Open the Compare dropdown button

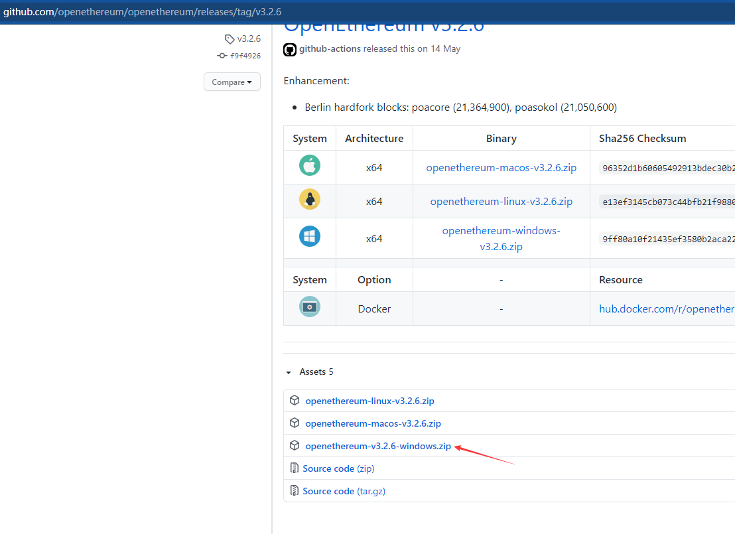[232, 82]
